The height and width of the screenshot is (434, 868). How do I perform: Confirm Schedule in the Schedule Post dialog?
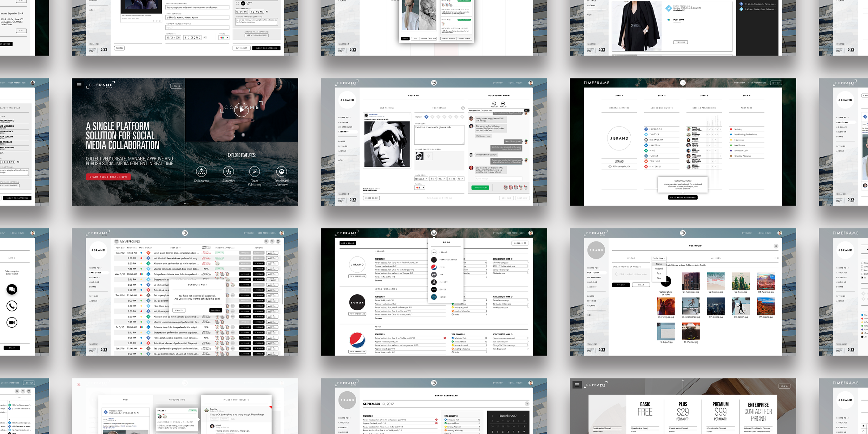pyautogui.click(x=216, y=310)
